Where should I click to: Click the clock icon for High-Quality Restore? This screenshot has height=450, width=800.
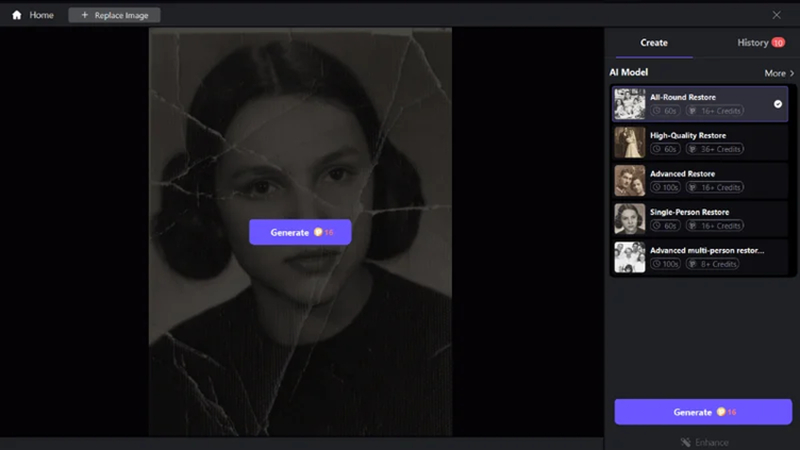click(657, 149)
